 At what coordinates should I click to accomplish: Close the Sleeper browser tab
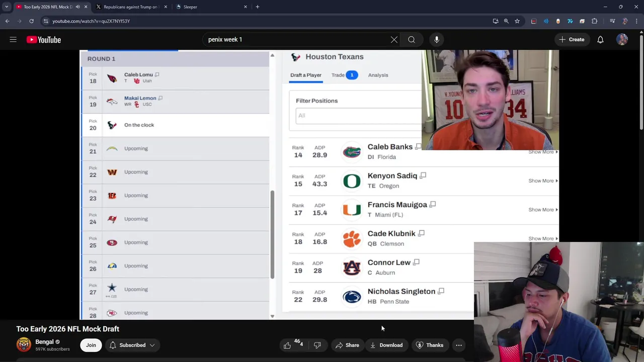(246, 7)
